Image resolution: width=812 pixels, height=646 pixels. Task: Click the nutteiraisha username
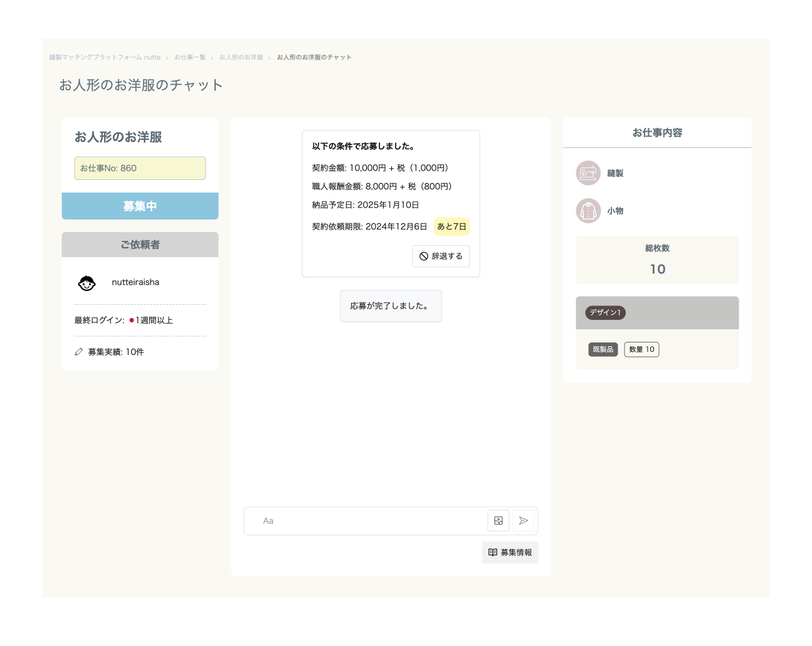coord(135,282)
